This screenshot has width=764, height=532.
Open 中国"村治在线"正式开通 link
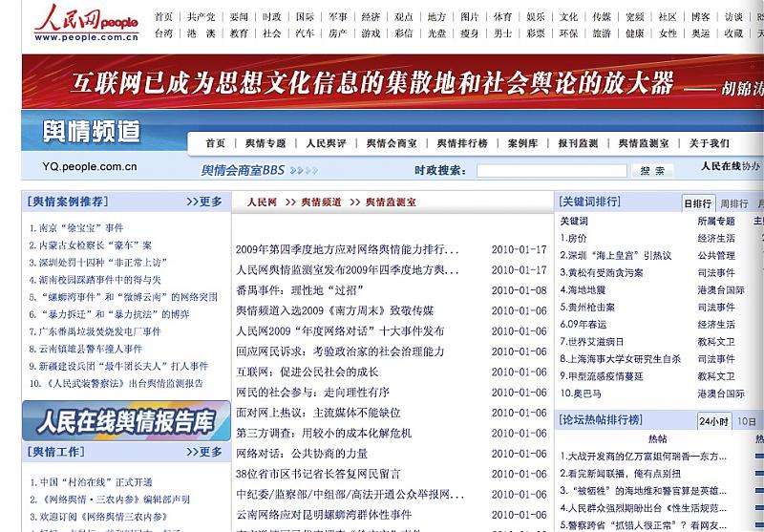click(x=91, y=482)
